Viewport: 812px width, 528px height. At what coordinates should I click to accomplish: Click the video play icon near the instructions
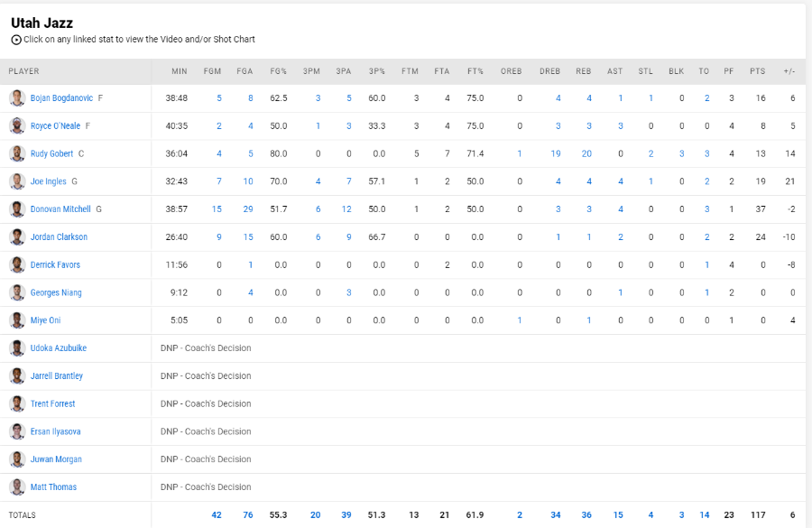coord(16,40)
